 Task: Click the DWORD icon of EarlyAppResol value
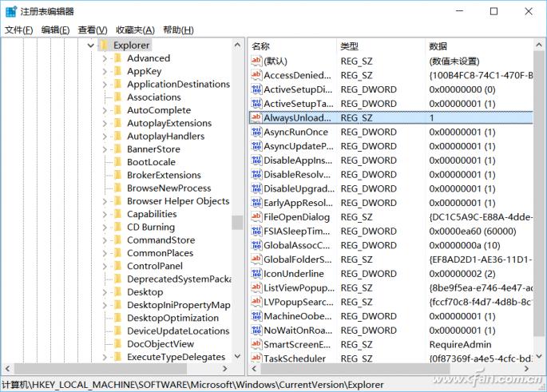256,203
